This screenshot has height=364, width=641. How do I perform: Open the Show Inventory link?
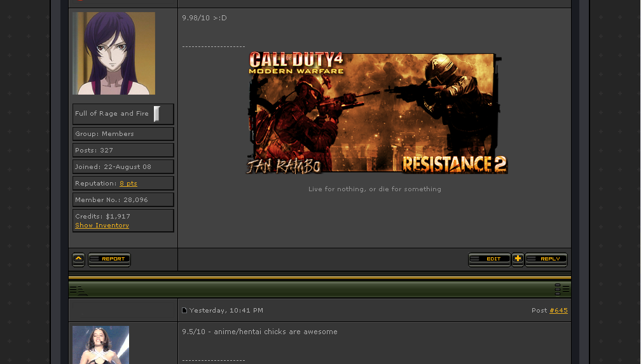102,226
